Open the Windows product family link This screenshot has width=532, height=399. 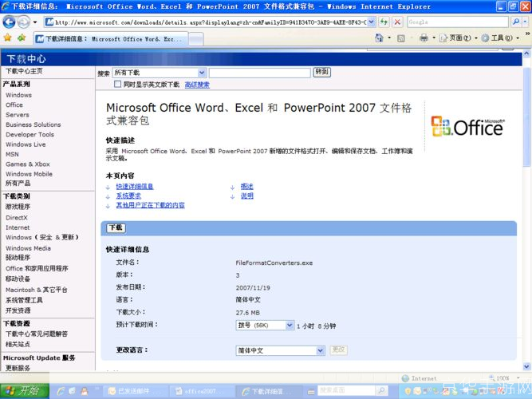click(x=18, y=95)
